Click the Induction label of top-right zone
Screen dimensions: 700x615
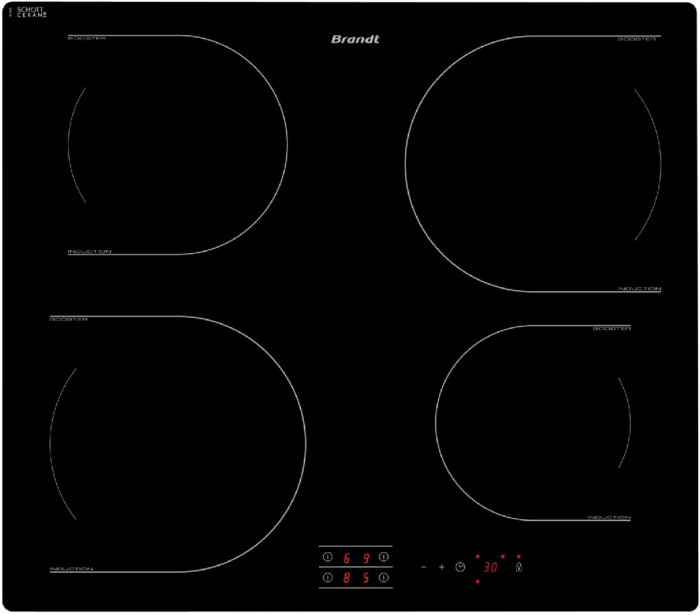(x=639, y=289)
